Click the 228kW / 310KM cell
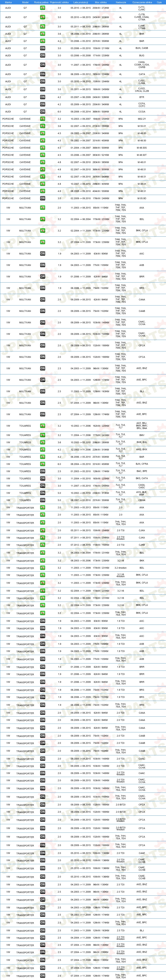The height and width of the screenshot is (980, 166). coord(101,450)
